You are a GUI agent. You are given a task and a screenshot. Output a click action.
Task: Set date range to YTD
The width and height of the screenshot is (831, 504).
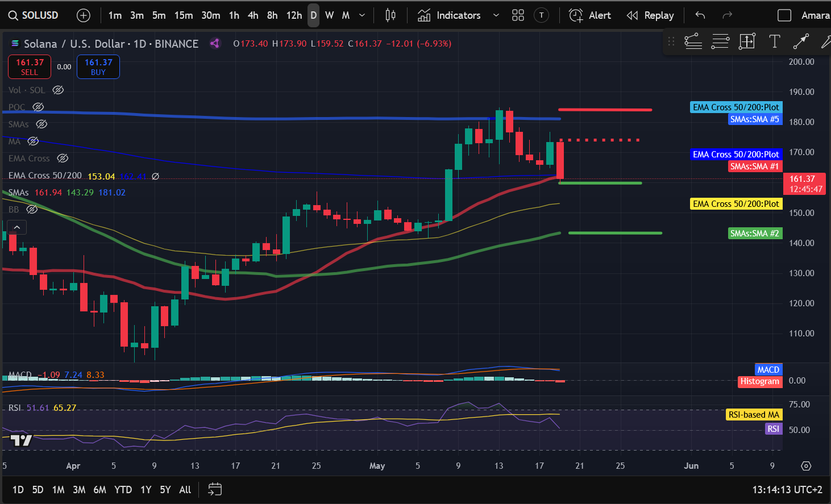123,489
